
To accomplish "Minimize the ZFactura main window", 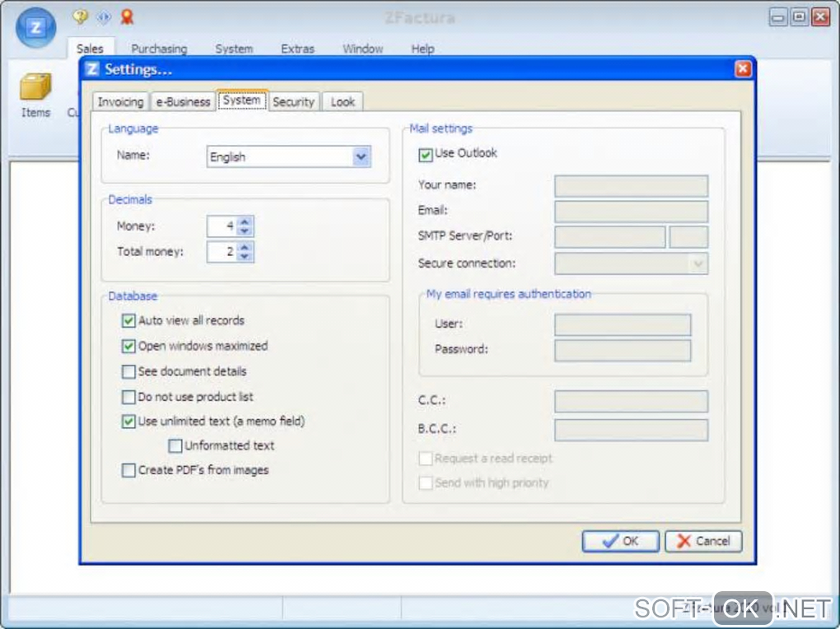I will point(778,17).
